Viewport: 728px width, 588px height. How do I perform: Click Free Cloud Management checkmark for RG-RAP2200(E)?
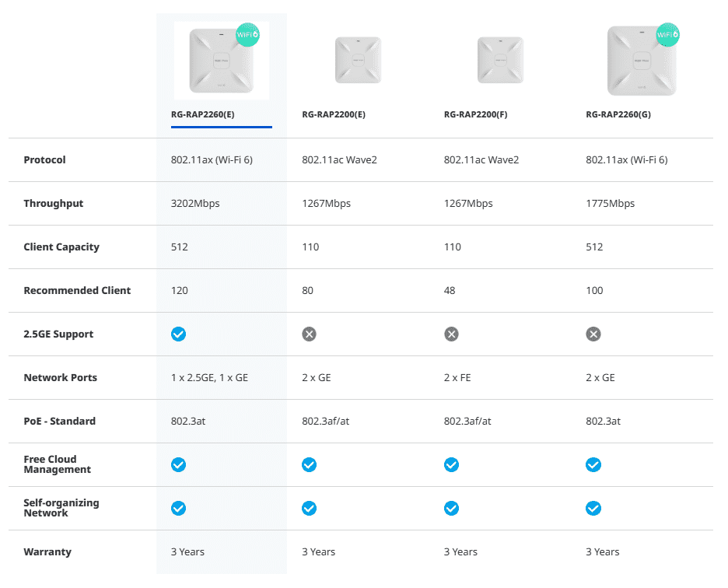coord(310,464)
